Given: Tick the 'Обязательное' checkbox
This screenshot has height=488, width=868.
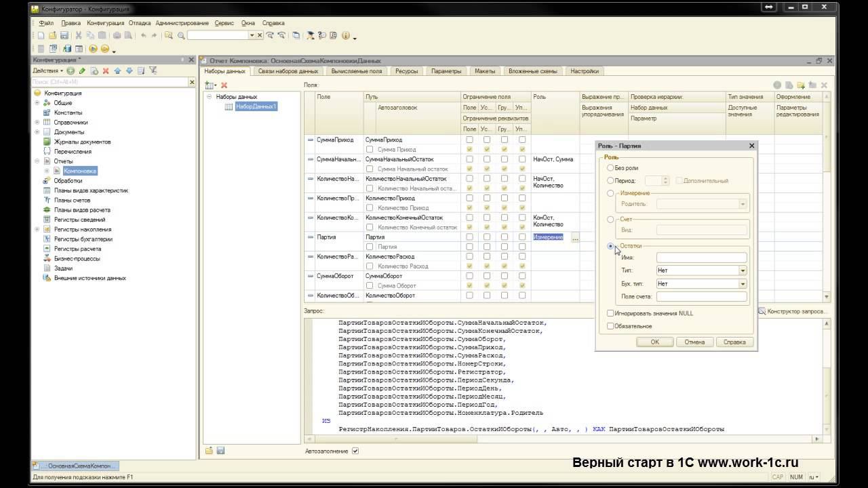Looking at the screenshot, I should (x=610, y=326).
